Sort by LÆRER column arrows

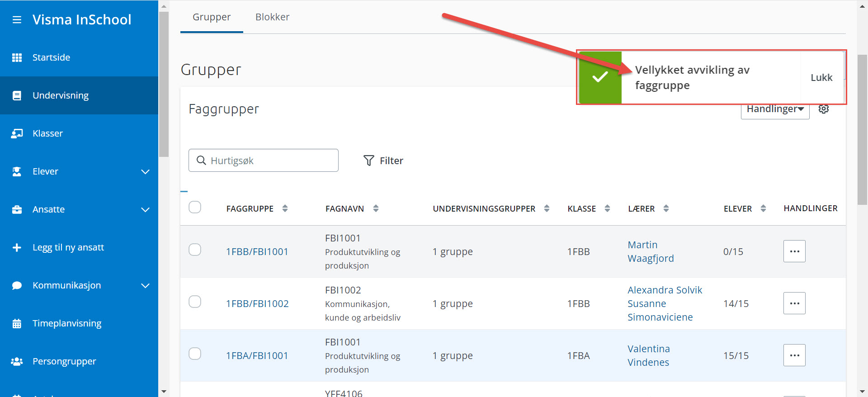[666, 208]
